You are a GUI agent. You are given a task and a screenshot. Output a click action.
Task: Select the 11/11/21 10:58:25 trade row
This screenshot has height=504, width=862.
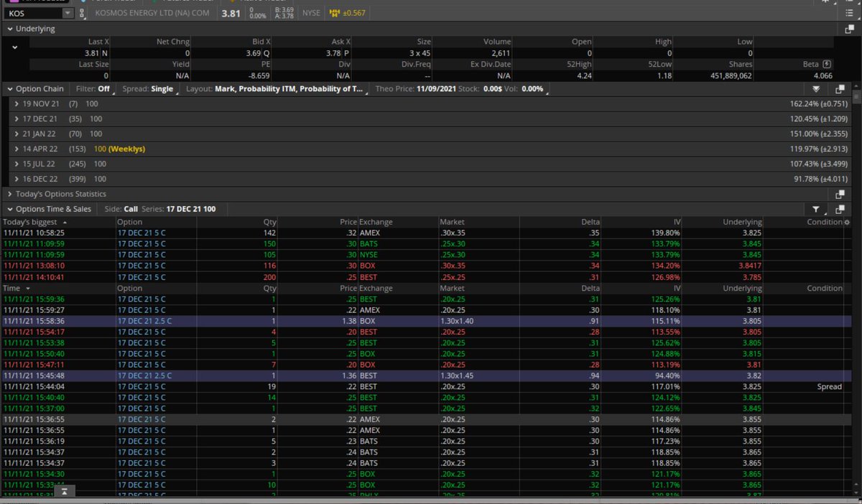coord(426,233)
